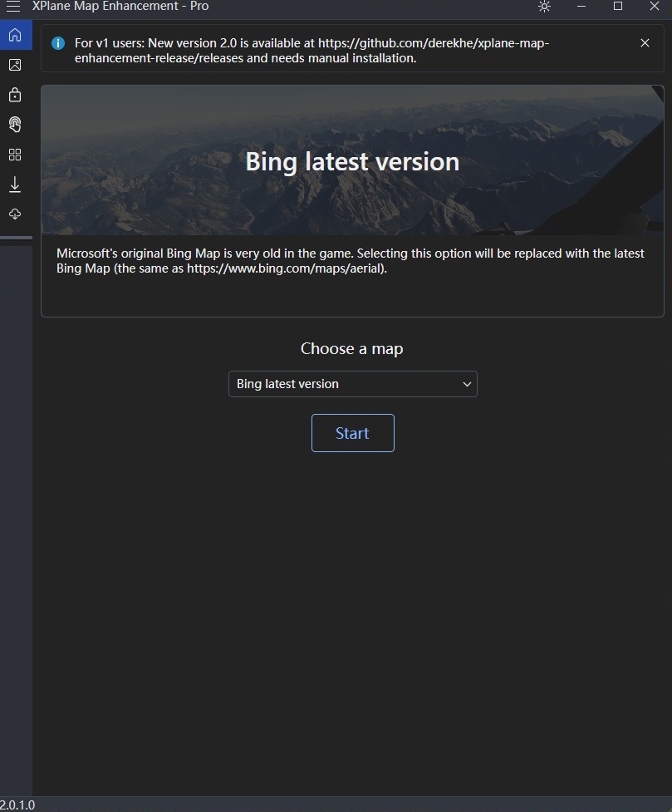Image resolution: width=672 pixels, height=812 pixels.
Task: Open the hamburger navigation menu
Action: tap(13, 6)
